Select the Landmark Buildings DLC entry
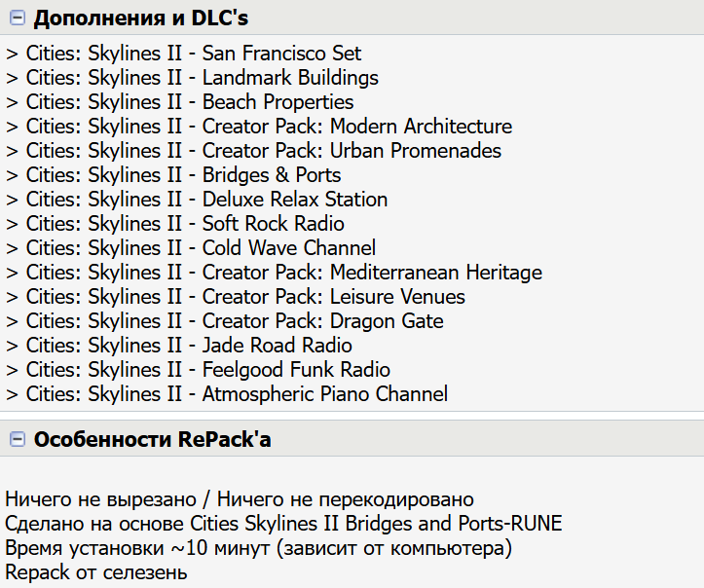 click(192, 78)
